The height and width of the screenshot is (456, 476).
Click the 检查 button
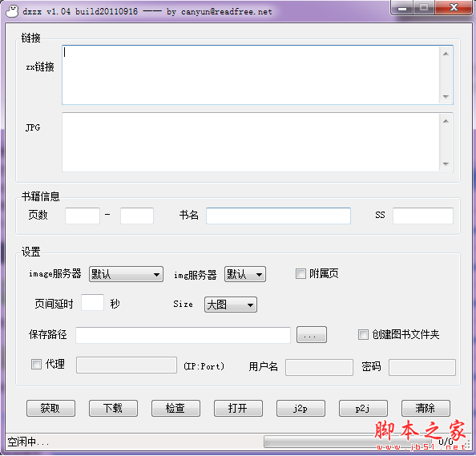[x=175, y=409]
